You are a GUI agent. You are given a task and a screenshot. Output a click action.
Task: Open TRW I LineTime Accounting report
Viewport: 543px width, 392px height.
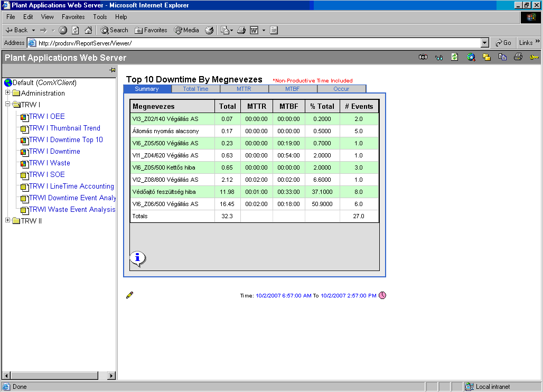pyautogui.click(x=71, y=186)
